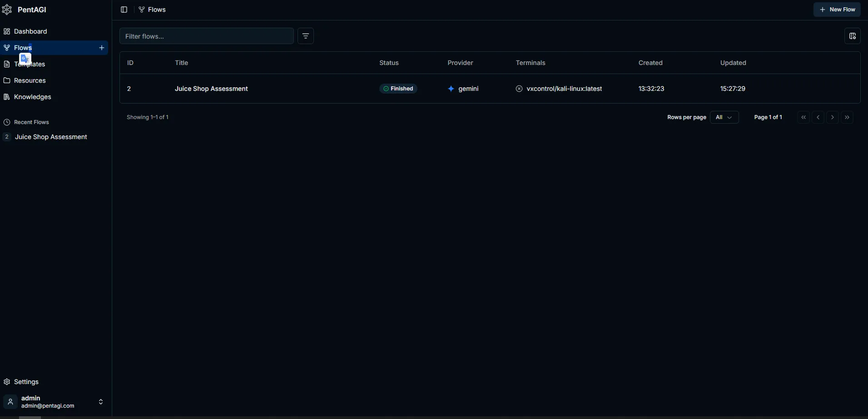Click the Page 1 of 1 indicator
Viewport: 868px width, 419px height.
click(x=768, y=117)
